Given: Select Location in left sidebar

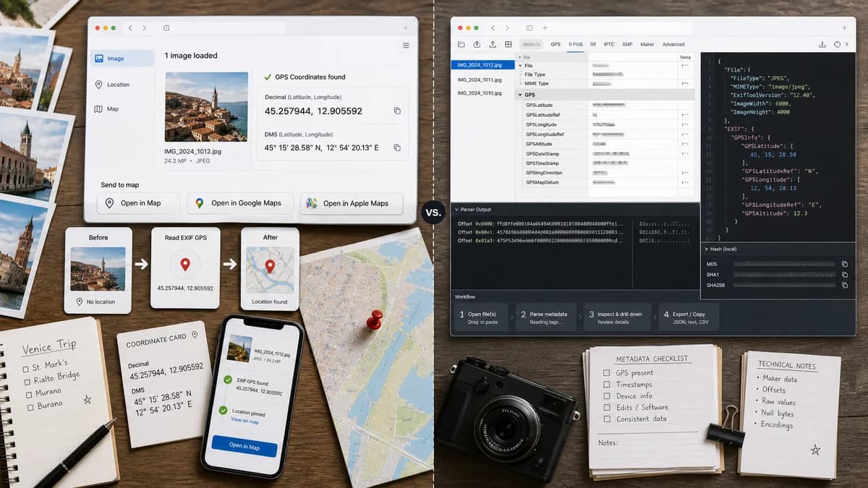Looking at the screenshot, I should (112, 85).
